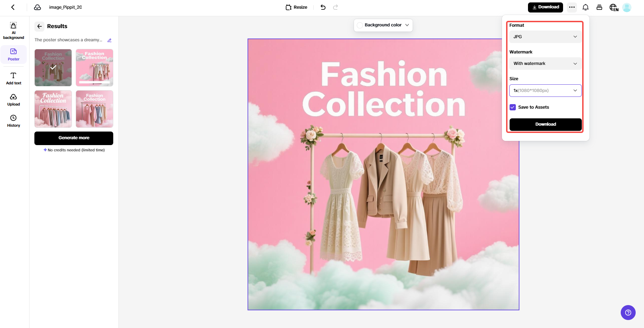Open the Resize tool

coord(296,7)
